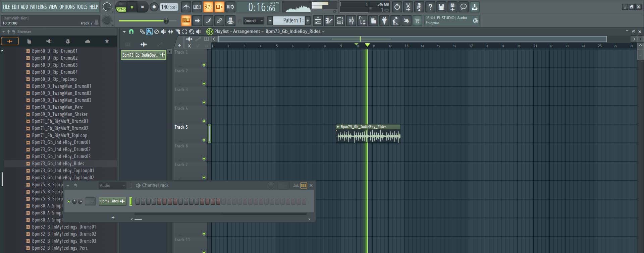Stop playback with the stop button
The height and width of the screenshot is (253, 644).
pos(143,7)
